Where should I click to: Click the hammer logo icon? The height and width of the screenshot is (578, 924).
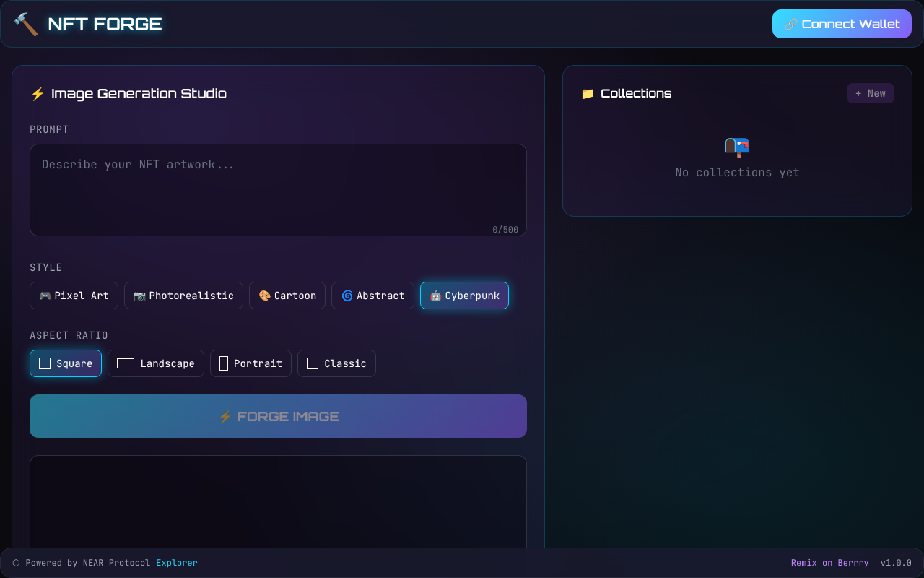pyautogui.click(x=26, y=24)
